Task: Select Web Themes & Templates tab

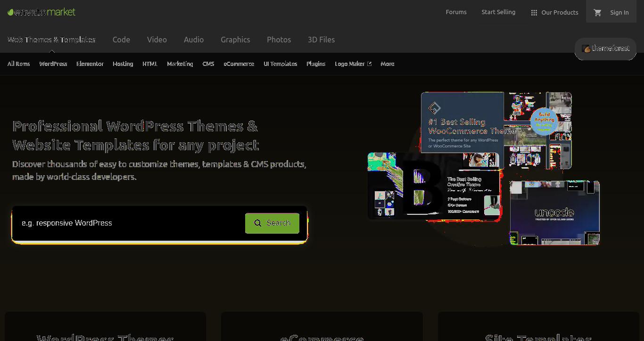Action: point(51,40)
